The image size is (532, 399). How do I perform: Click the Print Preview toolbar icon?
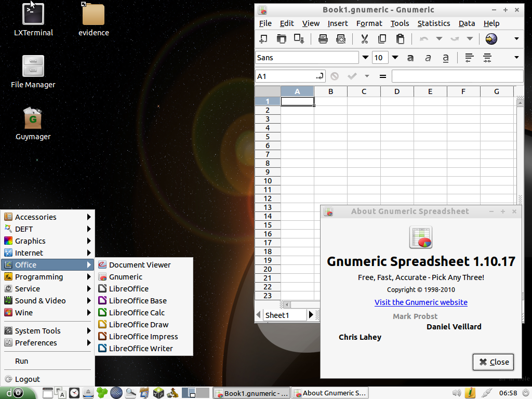[341, 39]
